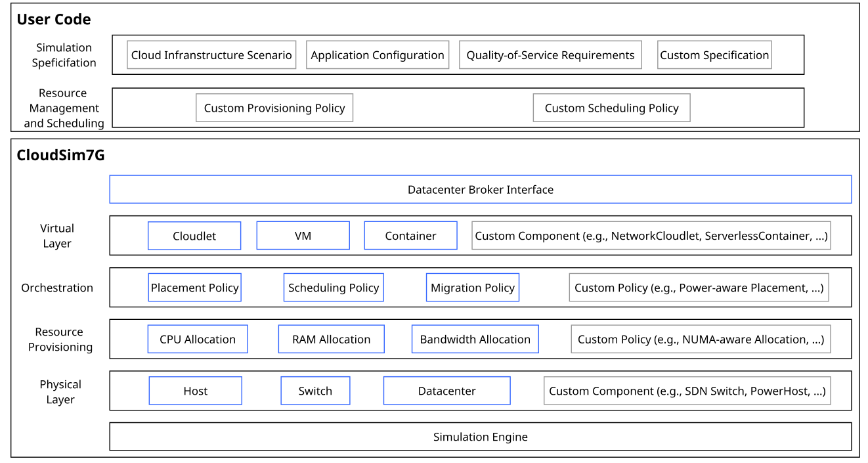Select the Custom Scheduling Policy box
868x463 pixels.
(611, 108)
